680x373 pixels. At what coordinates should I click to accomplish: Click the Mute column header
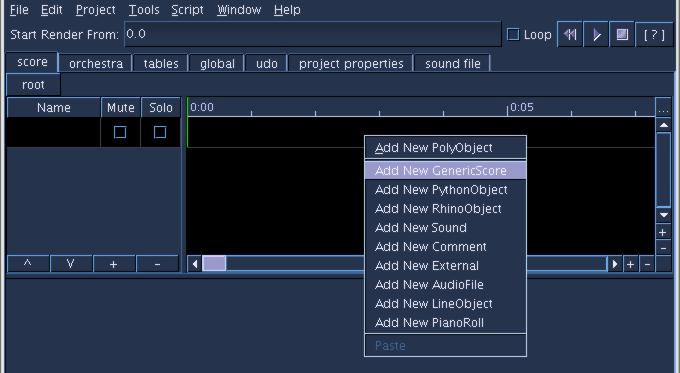click(121, 108)
